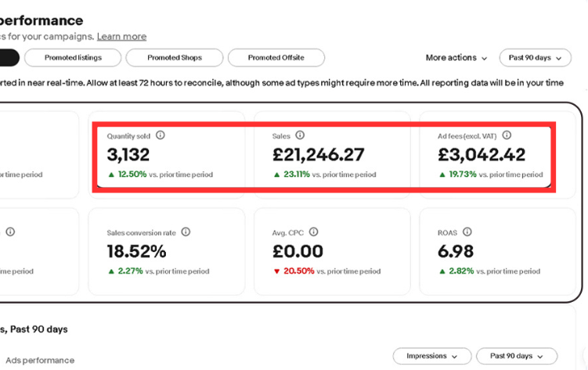
Task: Click the info icon next to ROAS
Action: tap(467, 232)
